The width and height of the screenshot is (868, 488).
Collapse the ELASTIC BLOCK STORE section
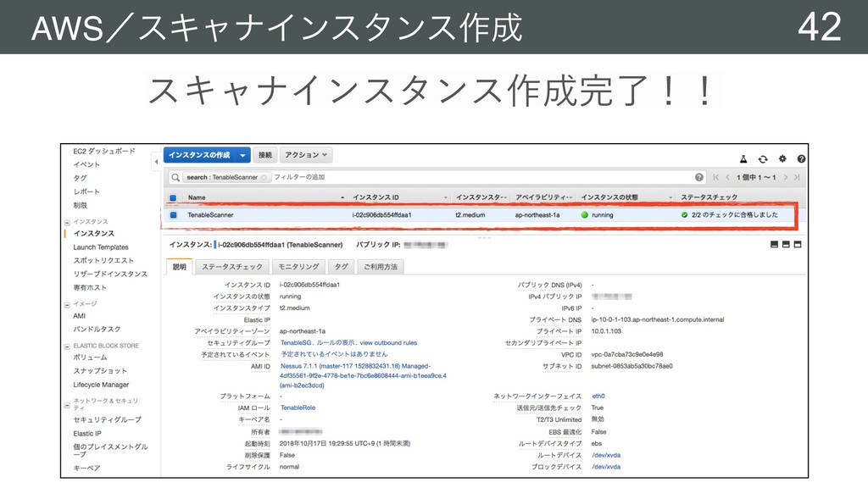tap(67, 347)
